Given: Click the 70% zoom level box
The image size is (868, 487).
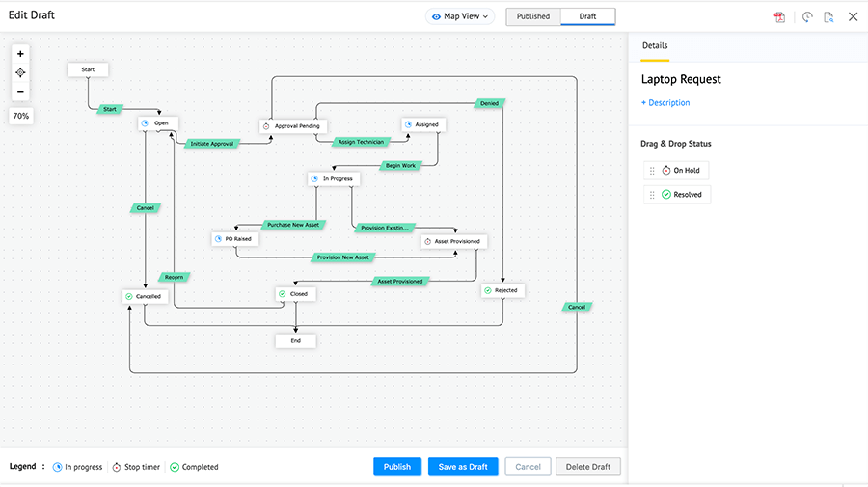Looking at the screenshot, I should [21, 116].
